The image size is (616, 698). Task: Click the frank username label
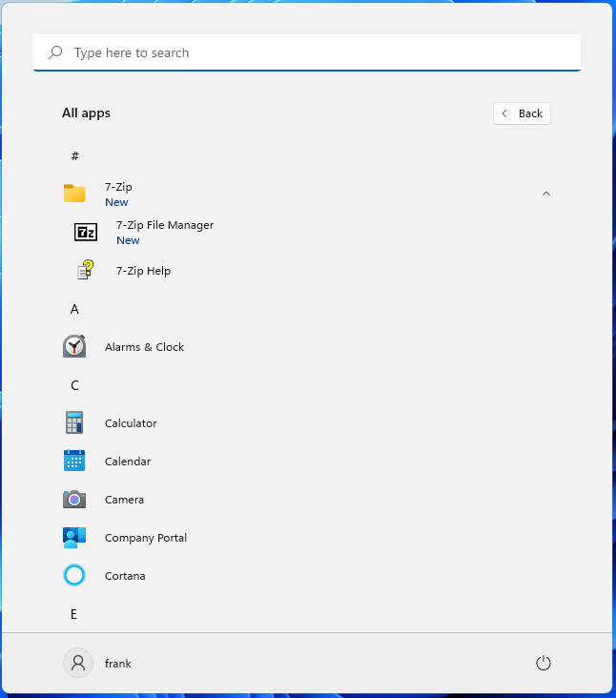[118, 664]
